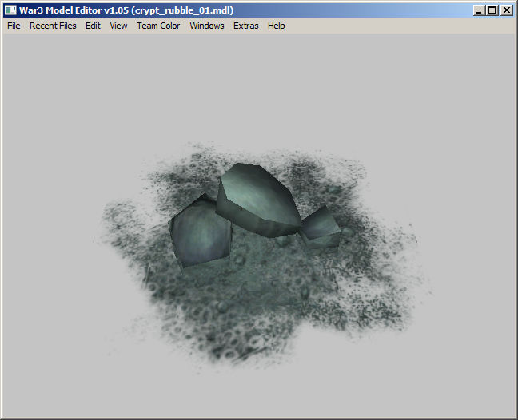Image resolution: width=518 pixels, height=420 pixels.
Task: Open the Team Color menu
Action: tap(158, 26)
